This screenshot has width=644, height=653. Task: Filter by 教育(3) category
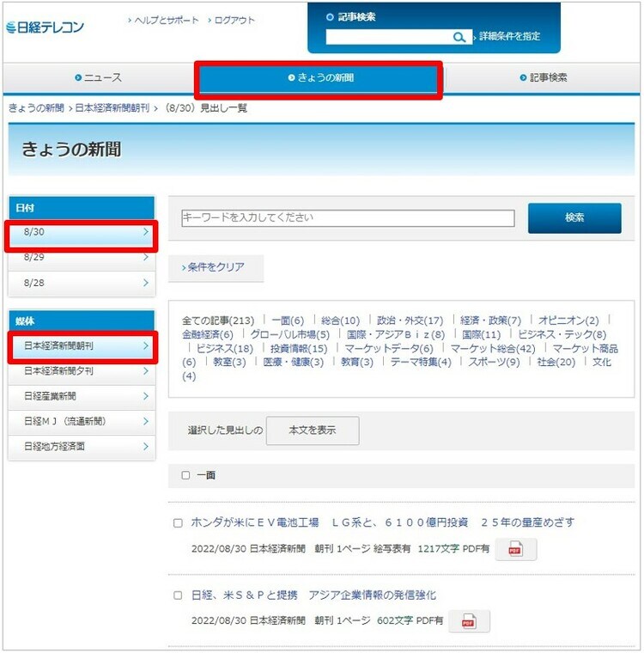click(x=356, y=363)
